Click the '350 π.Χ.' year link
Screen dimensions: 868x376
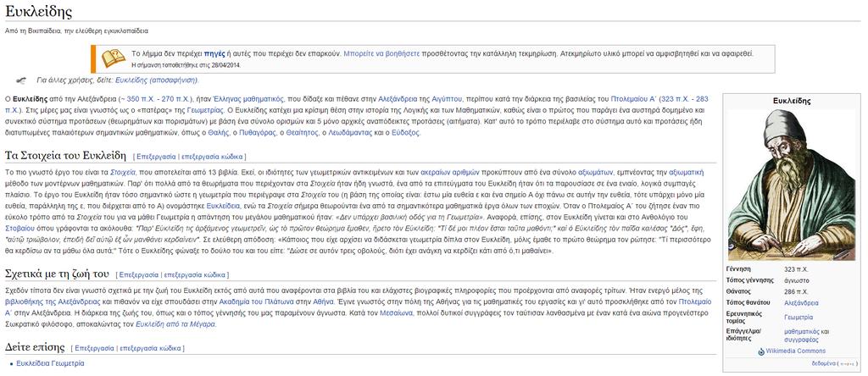141,99
